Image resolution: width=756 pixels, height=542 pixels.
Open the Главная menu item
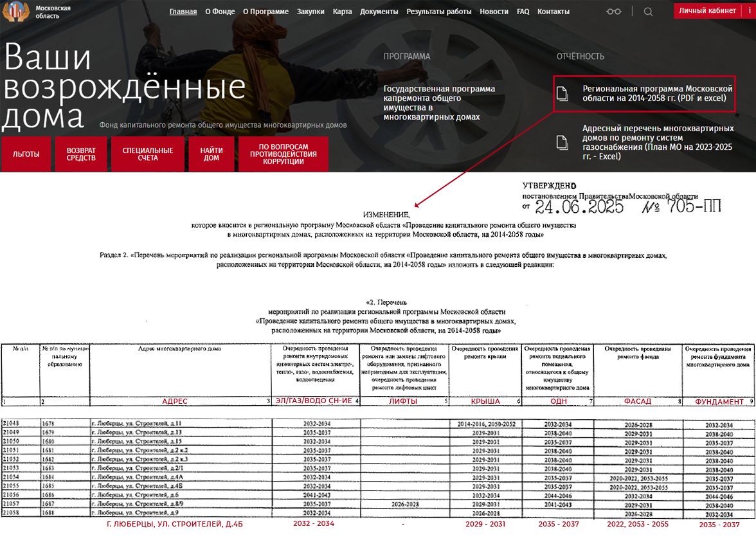click(x=183, y=12)
